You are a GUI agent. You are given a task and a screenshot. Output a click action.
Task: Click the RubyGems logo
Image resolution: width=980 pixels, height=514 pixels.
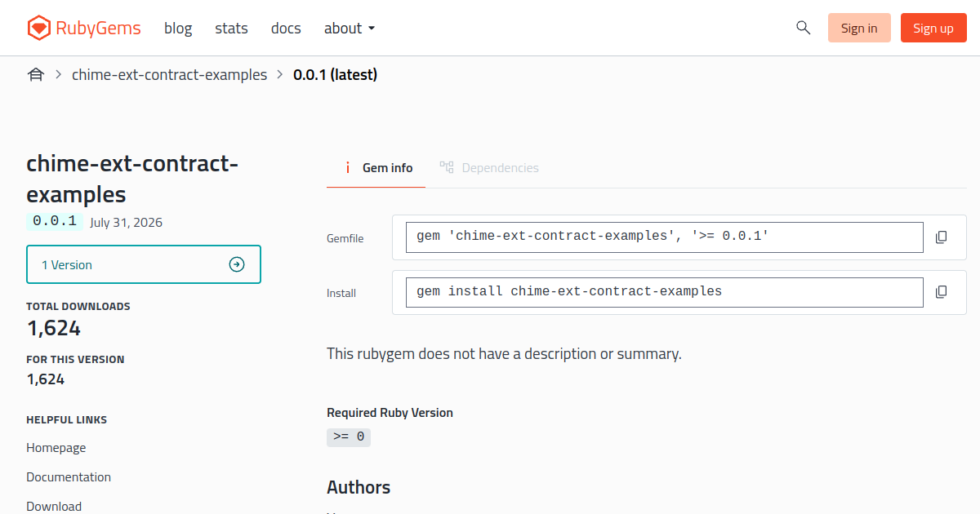pyautogui.click(x=83, y=28)
